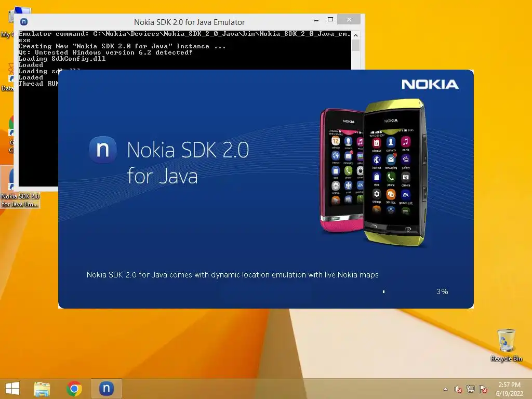Click the splash tip about dynamic location emulation
The width and height of the screenshot is (532, 399).
[232, 274]
